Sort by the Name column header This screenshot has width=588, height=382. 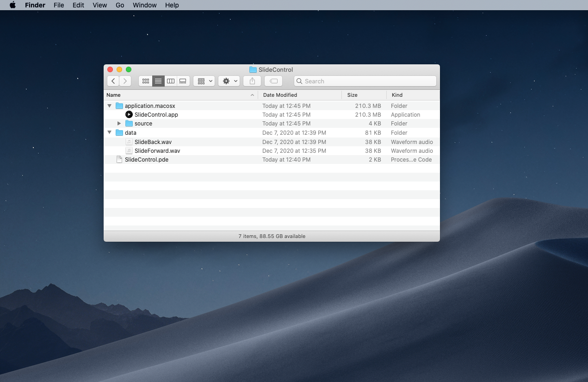181,95
